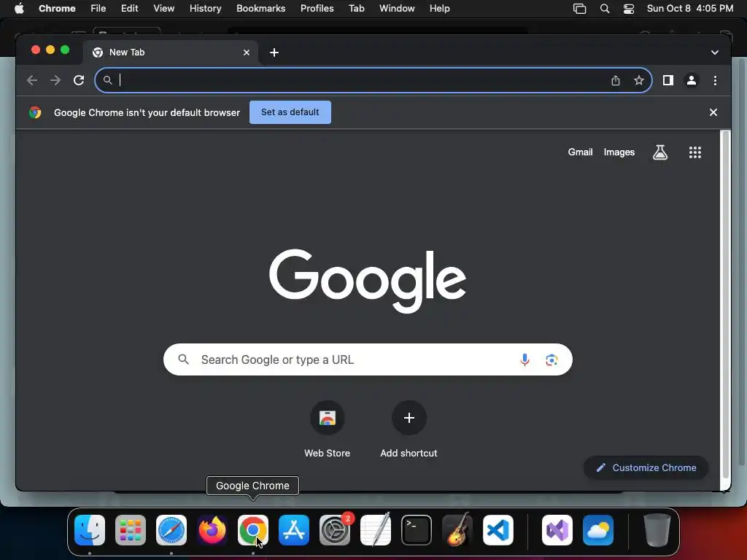Viewport: 747px width, 560px height.
Task: Click Customize Chrome button
Action: pyautogui.click(x=646, y=468)
